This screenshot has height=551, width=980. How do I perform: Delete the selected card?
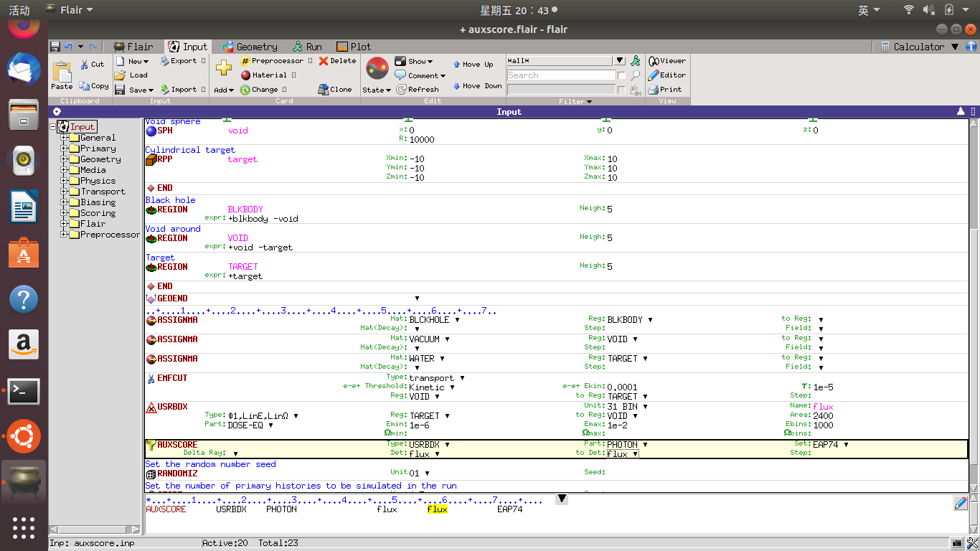point(337,61)
